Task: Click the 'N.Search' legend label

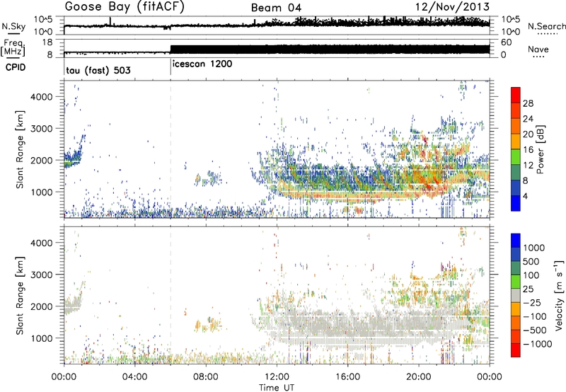Action: pyautogui.click(x=546, y=26)
